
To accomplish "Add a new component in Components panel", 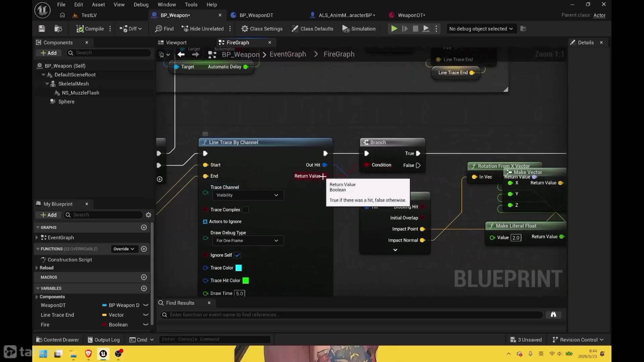I will (49, 53).
